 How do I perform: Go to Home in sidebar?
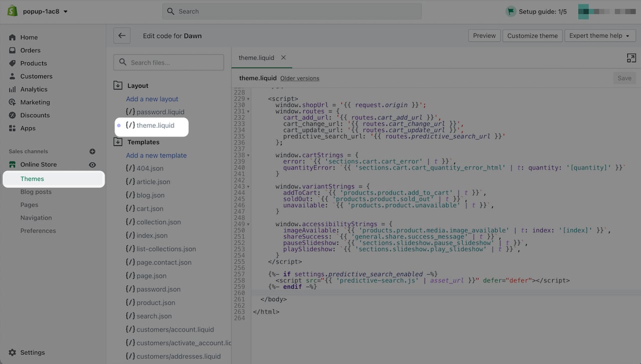(x=29, y=37)
